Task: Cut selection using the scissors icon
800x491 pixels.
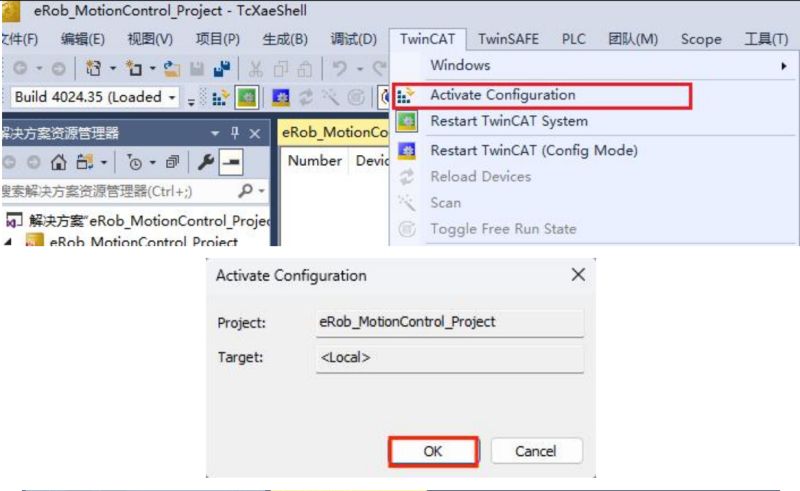Action: 256,69
